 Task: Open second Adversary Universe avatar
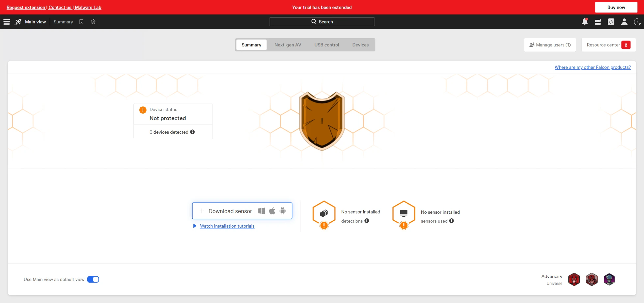(x=592, y=280)
